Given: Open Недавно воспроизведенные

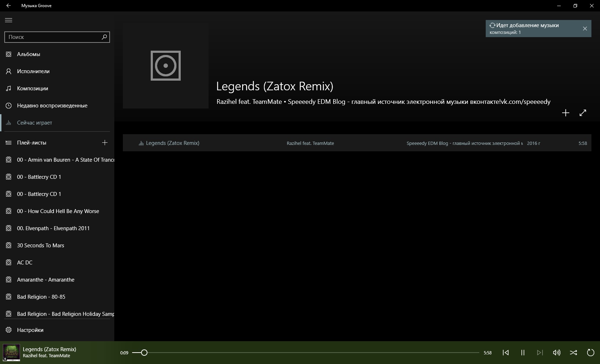Looking at the screenshot, I should pos(52,106).
